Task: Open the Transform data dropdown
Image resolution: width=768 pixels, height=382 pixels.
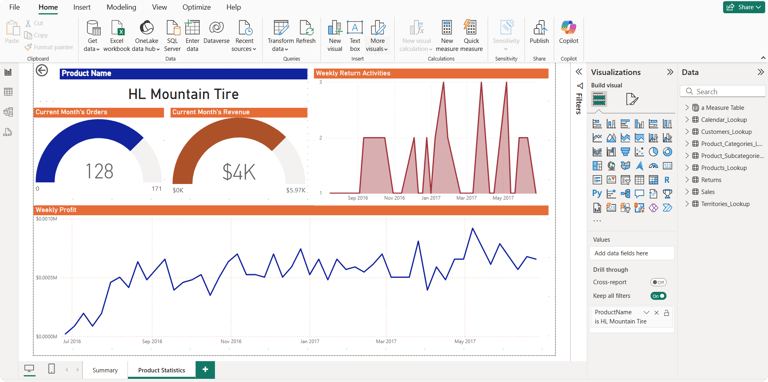Action: 281,36
